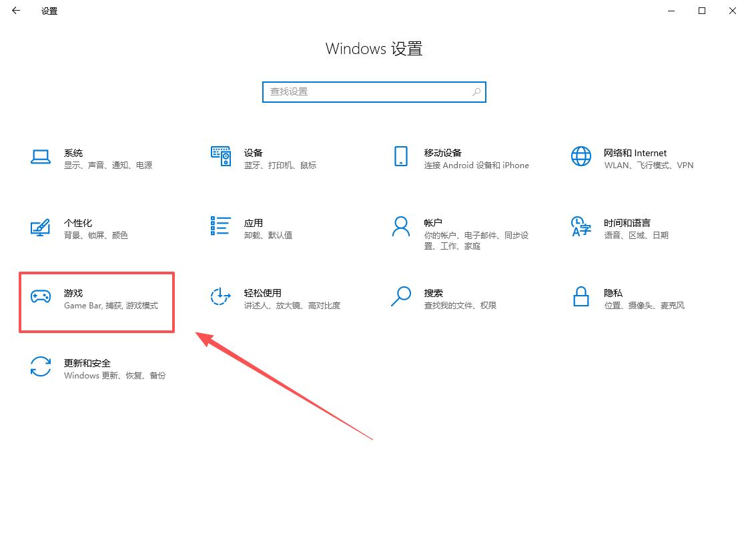Click the 网络和 Internet globe icon
The image size is (748, 560).
581,156
